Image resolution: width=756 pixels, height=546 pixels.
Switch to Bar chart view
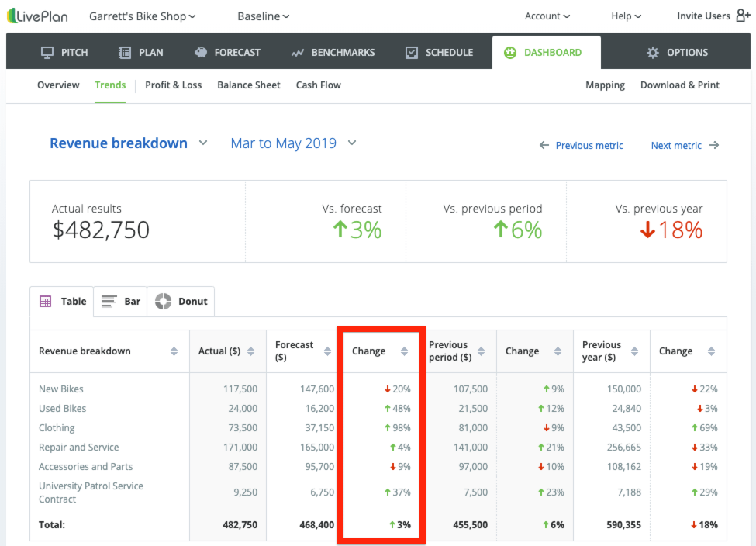tap(121, 302)
